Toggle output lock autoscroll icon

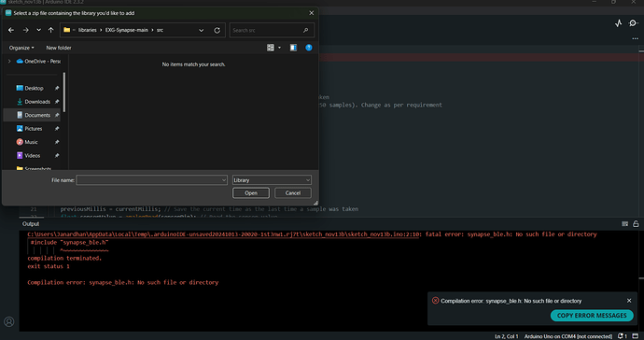tap(636, 223)
